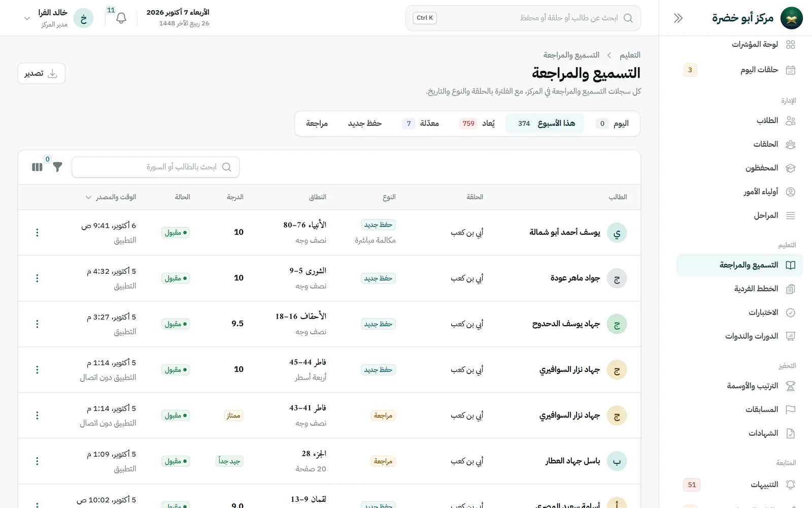Open التنبيهات alerts in sidebar
812x508 pixels.
[740, 485]
